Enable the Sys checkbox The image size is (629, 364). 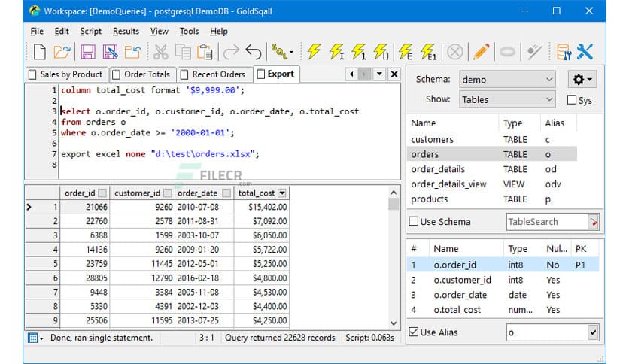pyautogui.click(x=572, y=100)
